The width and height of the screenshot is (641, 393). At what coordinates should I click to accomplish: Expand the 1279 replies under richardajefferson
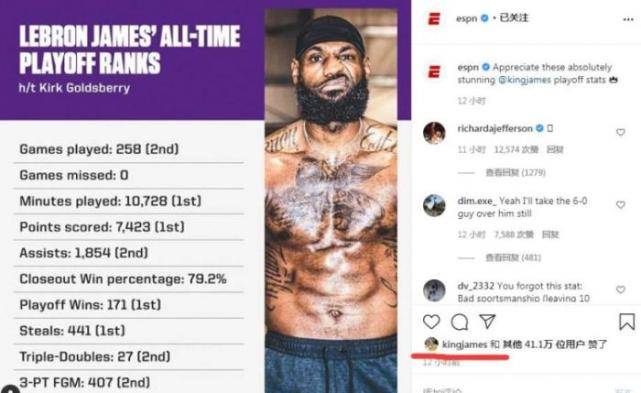515,173
